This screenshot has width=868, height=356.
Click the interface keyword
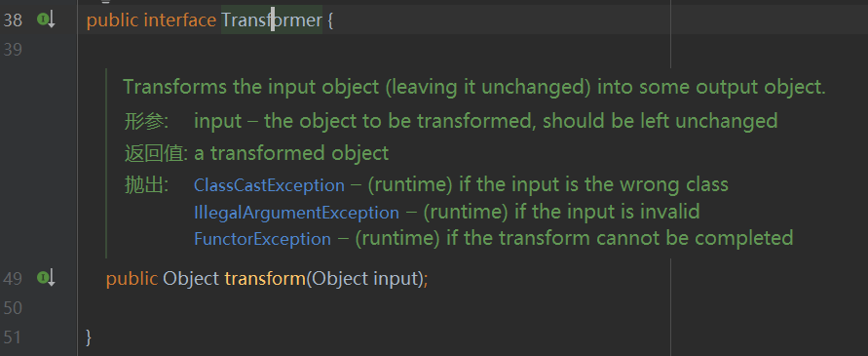pyautogui.click(x=180, y=20)
